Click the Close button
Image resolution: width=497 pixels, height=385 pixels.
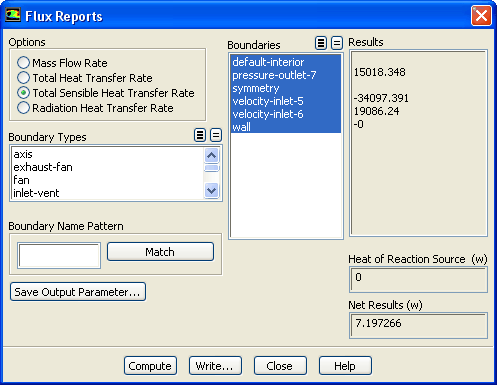tap(280, 366)
